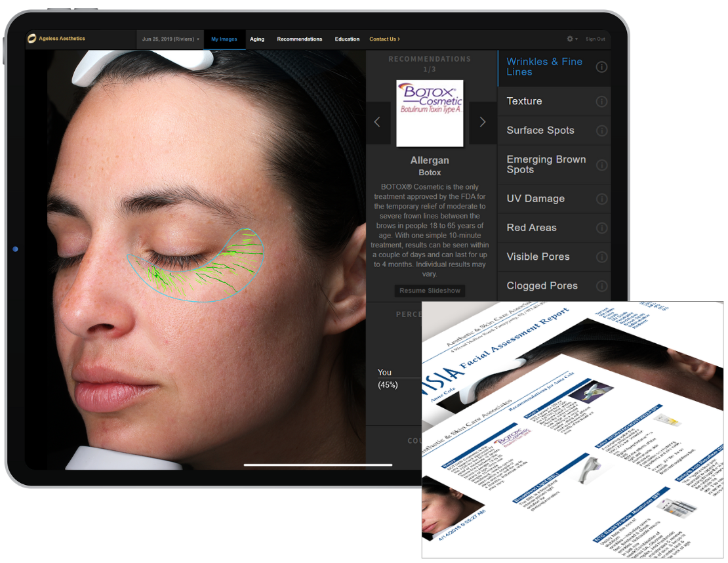
Task: Click the Sign Out link
Action: point(596,39)
